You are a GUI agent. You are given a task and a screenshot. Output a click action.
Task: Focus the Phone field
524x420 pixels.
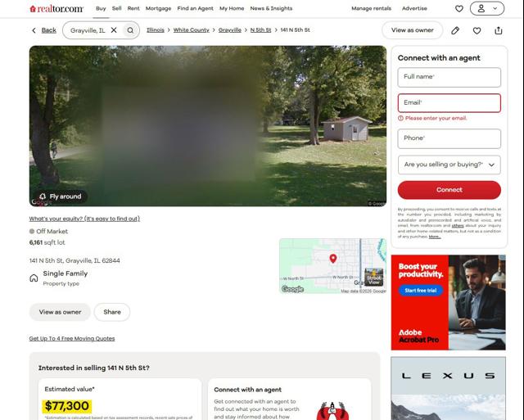coord(449,138)
